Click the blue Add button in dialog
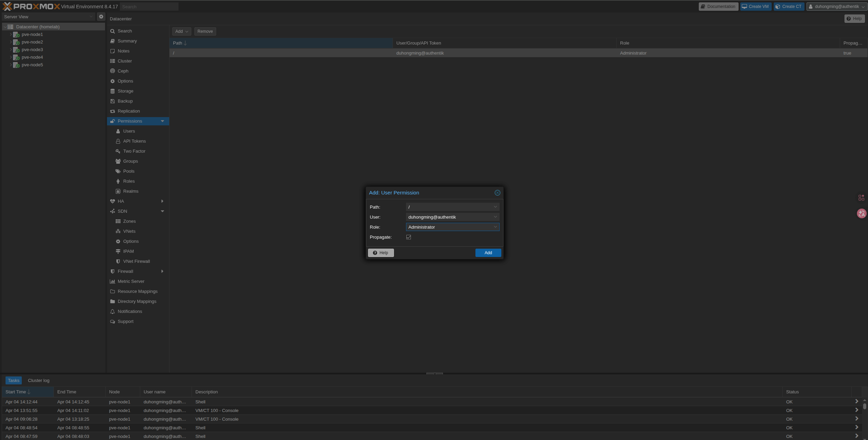The image size is (868, 440). coord(488,253)
